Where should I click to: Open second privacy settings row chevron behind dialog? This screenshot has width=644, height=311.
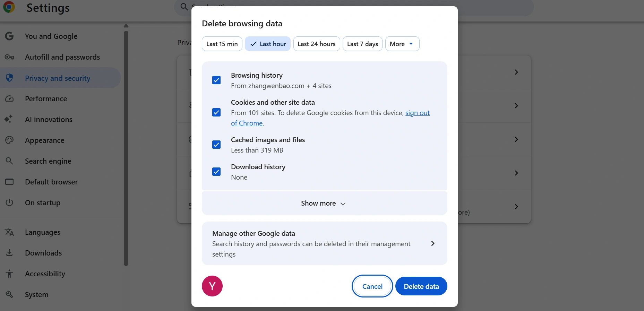tap(516, 106)
